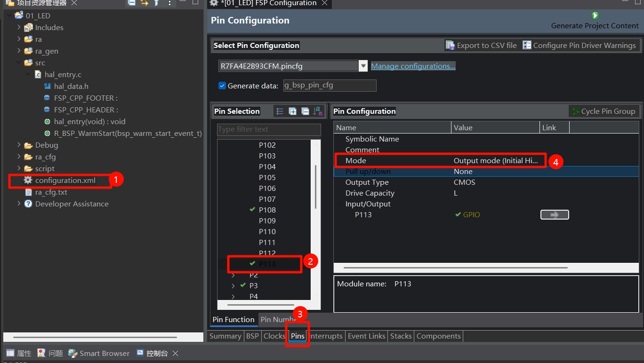Click the Type filter text field
This screenshot has width=644, height=363.
[x=268, y=130]
